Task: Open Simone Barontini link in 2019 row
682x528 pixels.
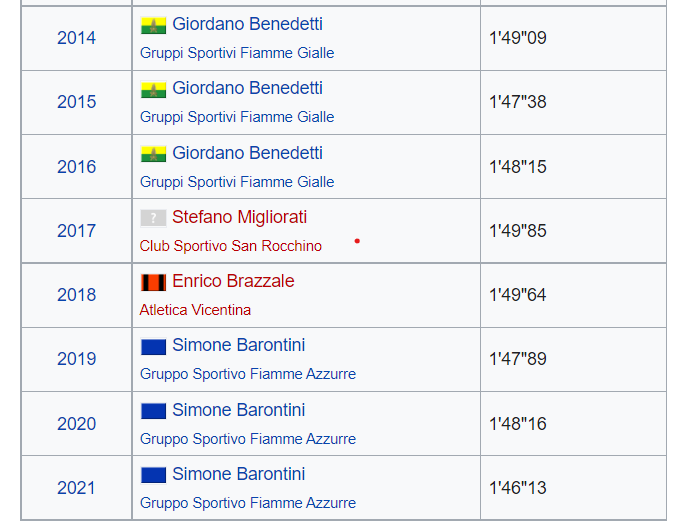Action: [239, 345]
